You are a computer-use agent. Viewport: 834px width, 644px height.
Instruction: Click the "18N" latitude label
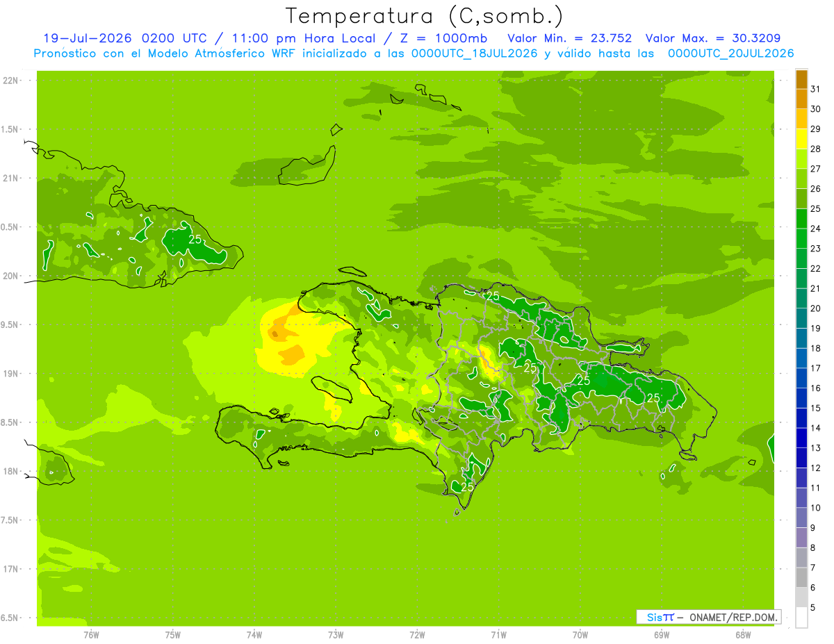(10, 472)
